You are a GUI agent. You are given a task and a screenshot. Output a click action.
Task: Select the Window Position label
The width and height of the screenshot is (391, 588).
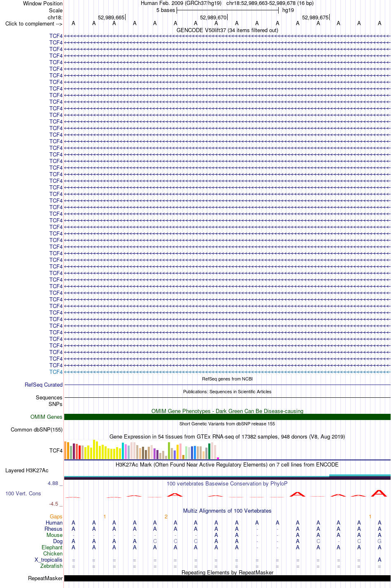(x=43, y=3)
